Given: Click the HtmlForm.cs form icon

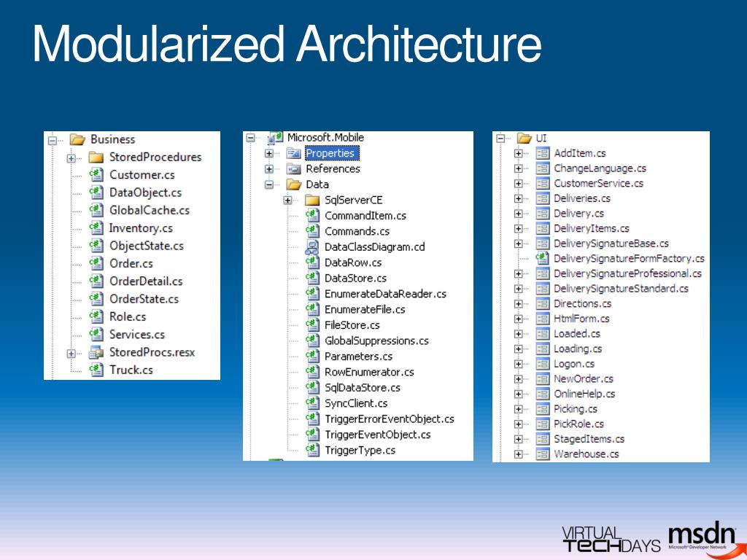Looking at the screenshot, I should coord(543,319).
